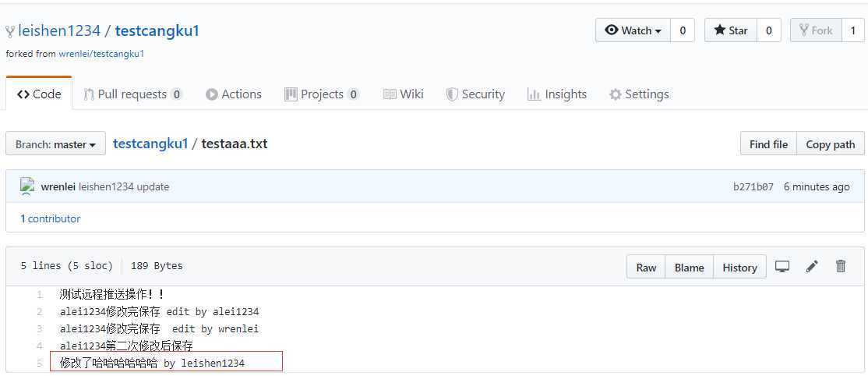Open the leishen1234 user profile link

[59, 30]
